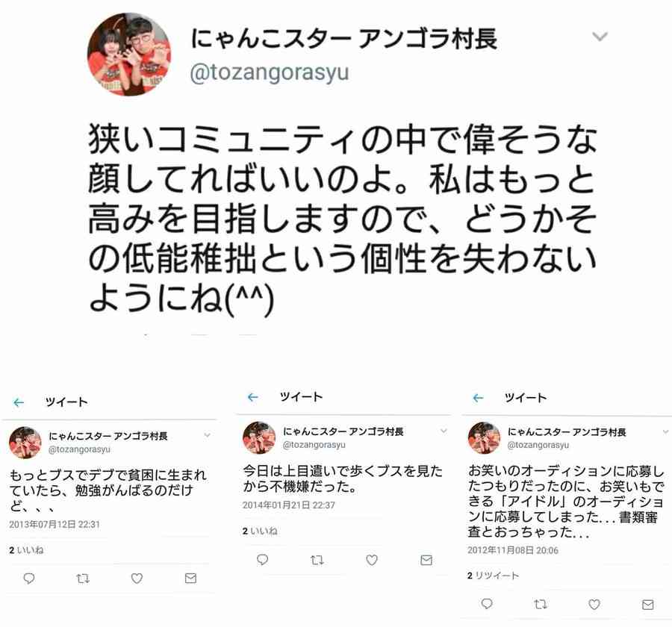672x627 pixels.
Task: Click back arrow in the 2013 tweet panel
Action: coord(19,402)
